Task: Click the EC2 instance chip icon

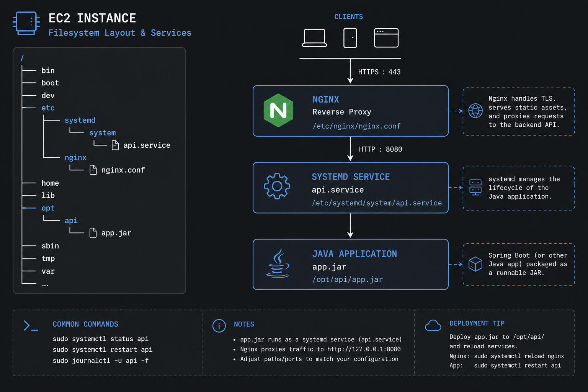Action: click(26, 23)
